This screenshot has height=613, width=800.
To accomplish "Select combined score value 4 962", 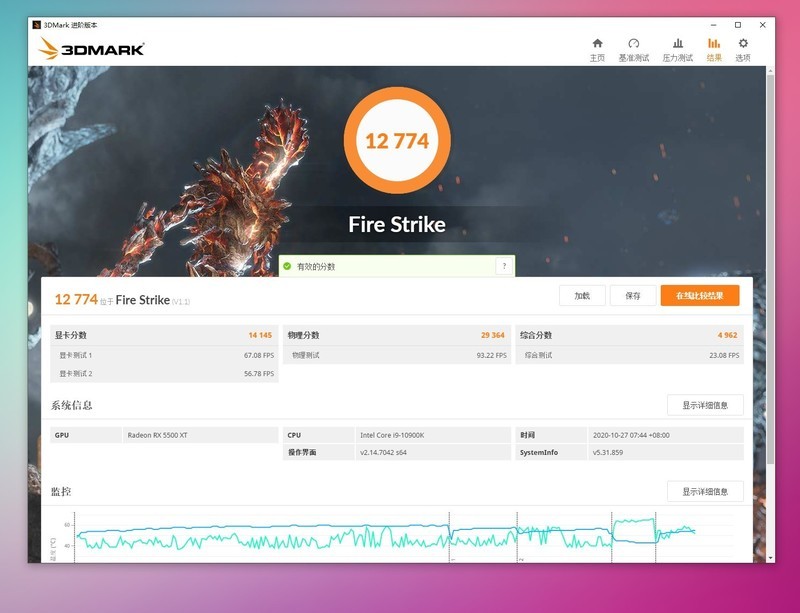I will tap(727, 335).
